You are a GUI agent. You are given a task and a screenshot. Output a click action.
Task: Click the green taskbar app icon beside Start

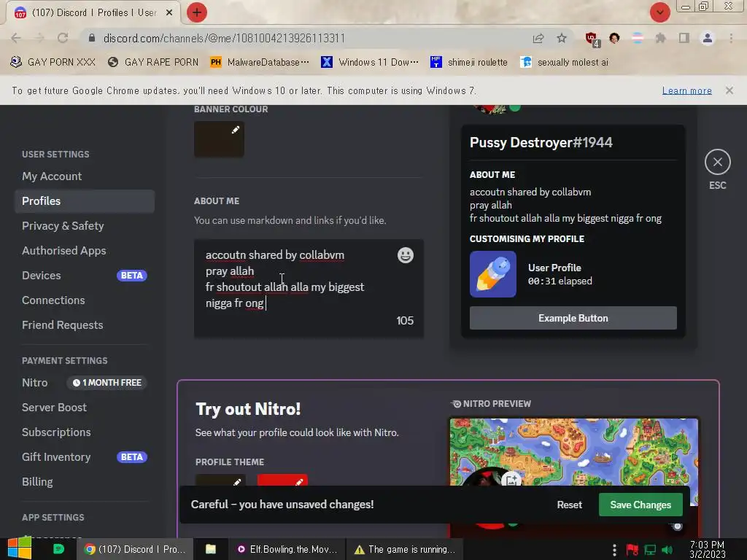58,549
